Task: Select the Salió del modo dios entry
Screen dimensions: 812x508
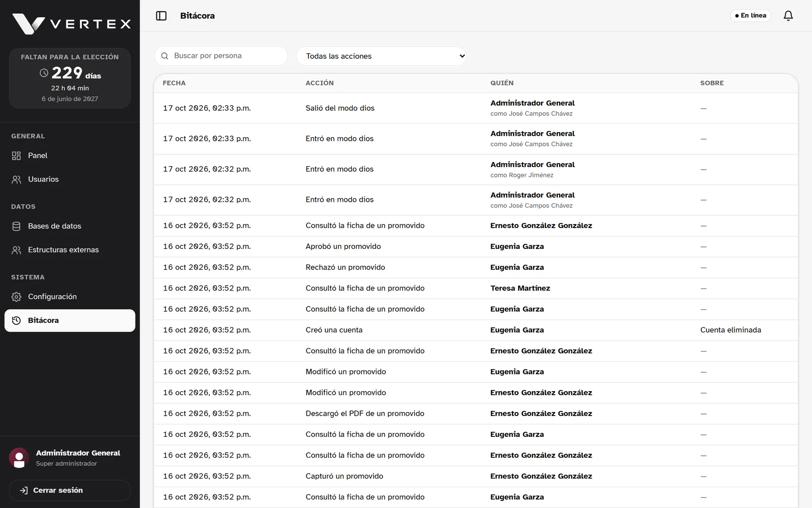Action: pyautogui.click(x=340, y=108)
